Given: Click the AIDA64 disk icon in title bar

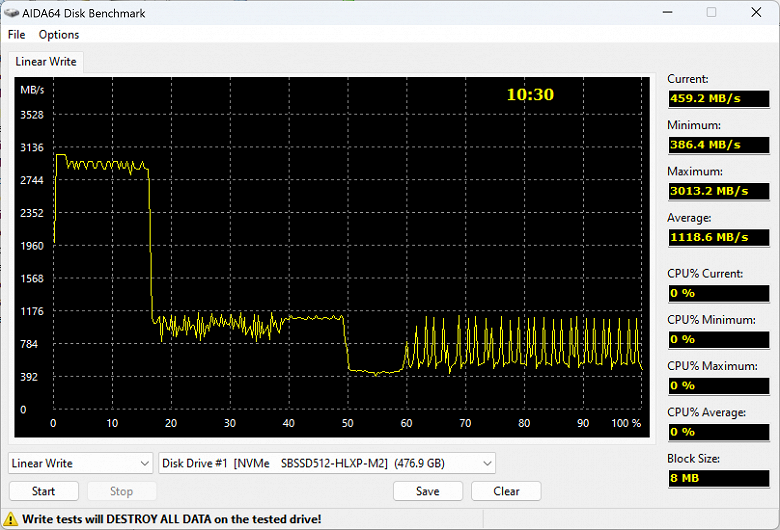Looking at the screenshot, I should [x=11, y=12].
